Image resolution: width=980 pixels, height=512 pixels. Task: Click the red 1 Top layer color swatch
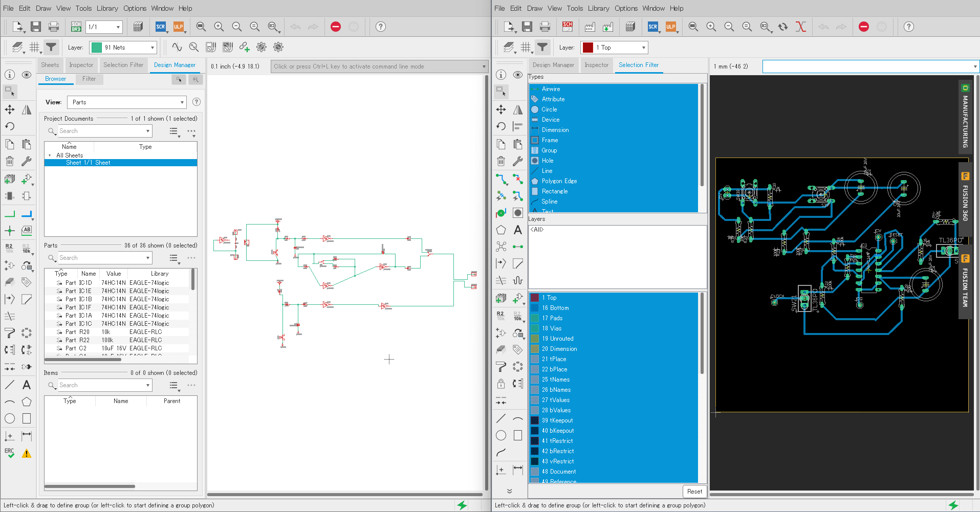click(x=588, y=48)
